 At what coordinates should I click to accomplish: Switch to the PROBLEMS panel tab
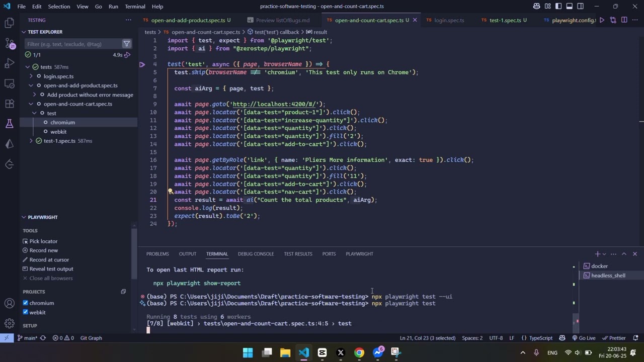tap(157, 254)
